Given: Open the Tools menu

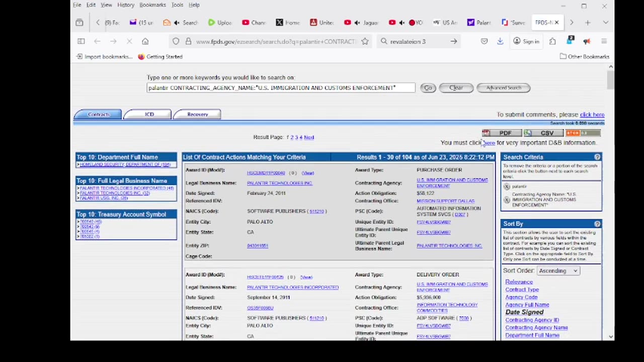Looking at the screenshot, I should pos(177,5).
